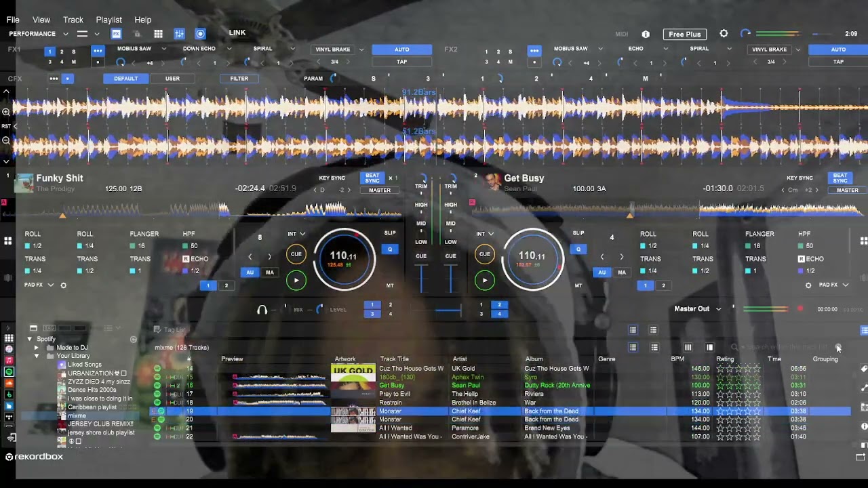The width and height of the screenshot is (868, 488).
Task: Open Free Plus subscription plan
Action: pyautogui.click(x=685, y=34)
